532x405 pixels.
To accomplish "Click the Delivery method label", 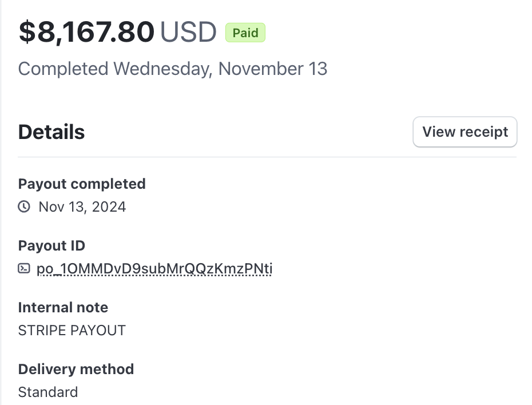I will click(x=76, y=369).
